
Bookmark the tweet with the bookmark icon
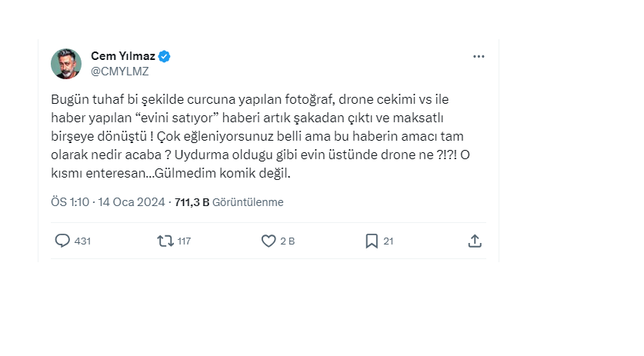pos(372,241)
